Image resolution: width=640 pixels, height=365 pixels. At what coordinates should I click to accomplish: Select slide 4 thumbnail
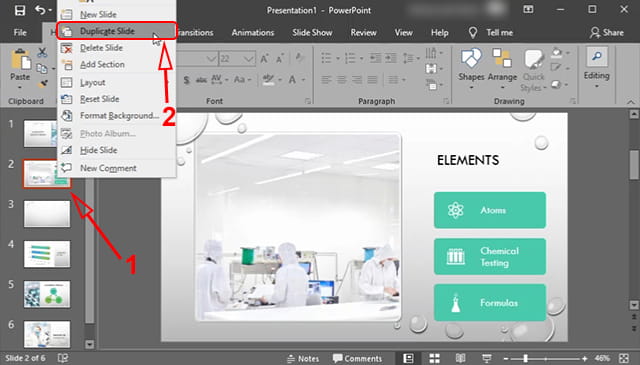(47, 254)
